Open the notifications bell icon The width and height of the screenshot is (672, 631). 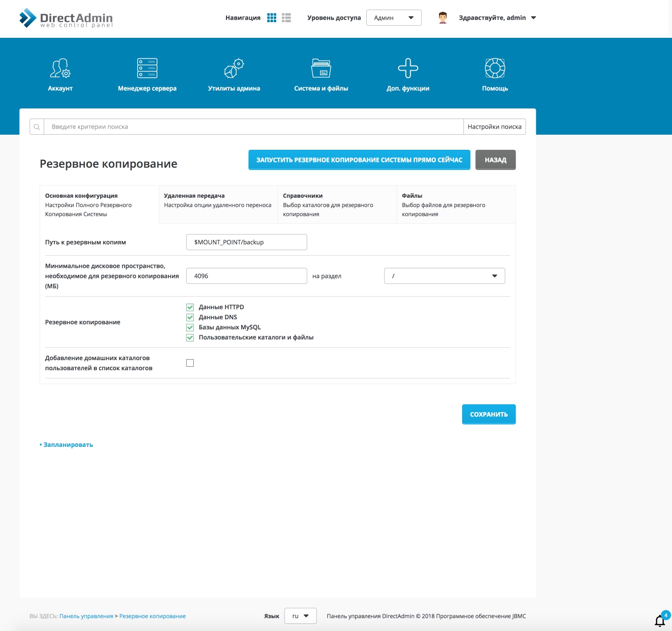coord(660,620)
